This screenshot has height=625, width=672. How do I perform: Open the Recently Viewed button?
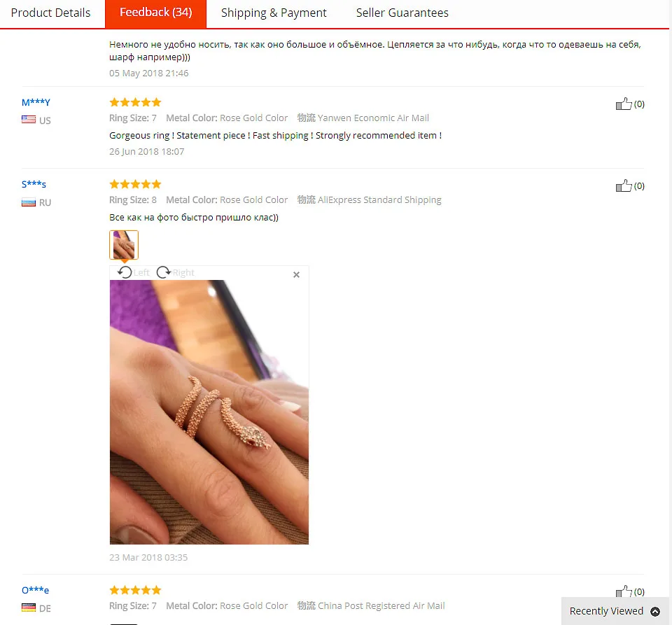(615, 611)
